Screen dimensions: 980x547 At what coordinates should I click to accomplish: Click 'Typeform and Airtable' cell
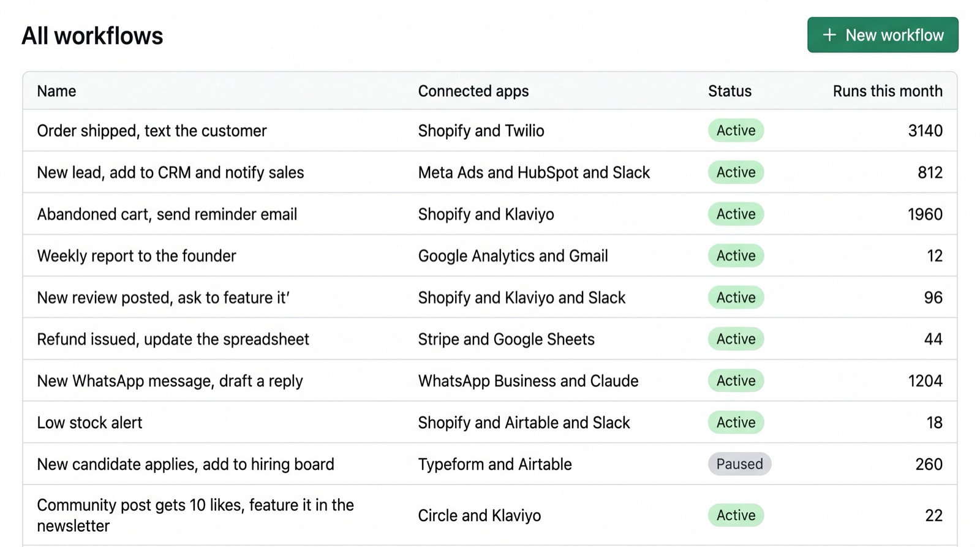495,464
